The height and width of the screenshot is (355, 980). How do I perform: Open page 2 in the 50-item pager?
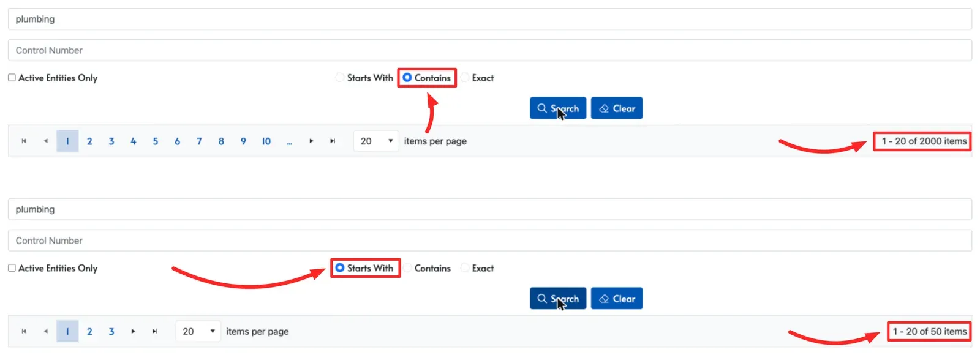[89, 332]
